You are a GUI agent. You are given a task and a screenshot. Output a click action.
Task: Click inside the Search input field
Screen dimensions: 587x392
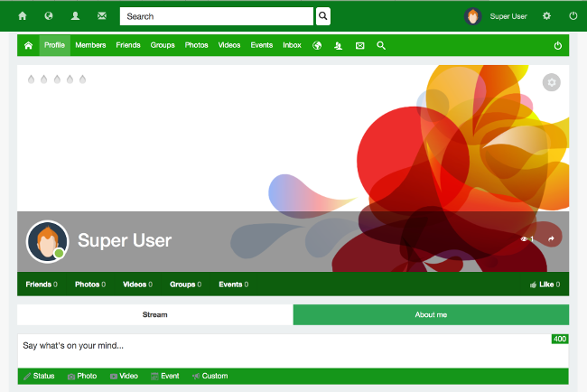pos(217,16)
